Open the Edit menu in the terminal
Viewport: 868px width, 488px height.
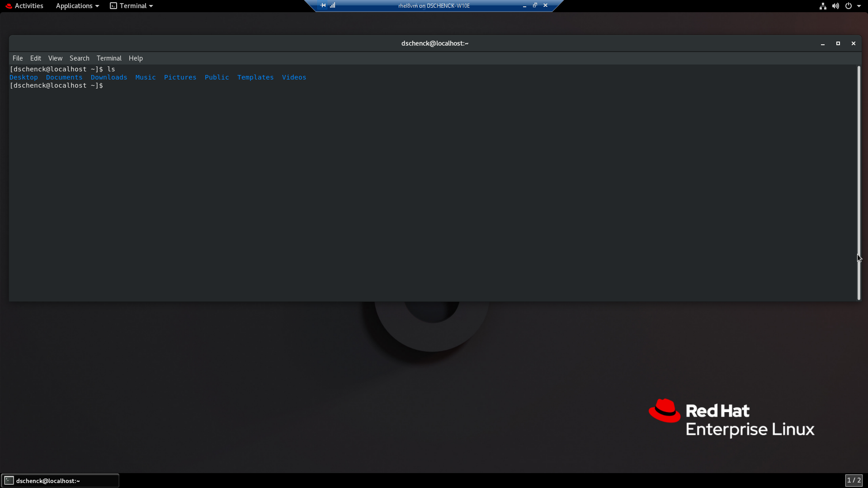tap(35, 58)
